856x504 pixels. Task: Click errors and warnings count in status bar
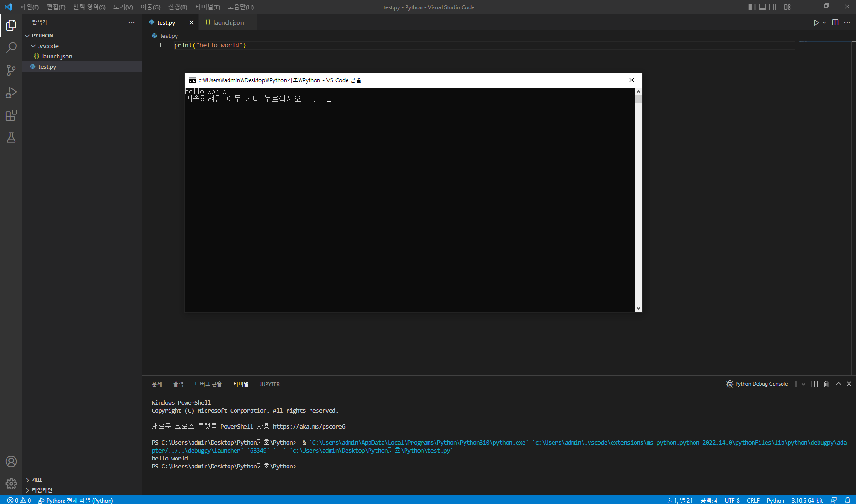19,500
